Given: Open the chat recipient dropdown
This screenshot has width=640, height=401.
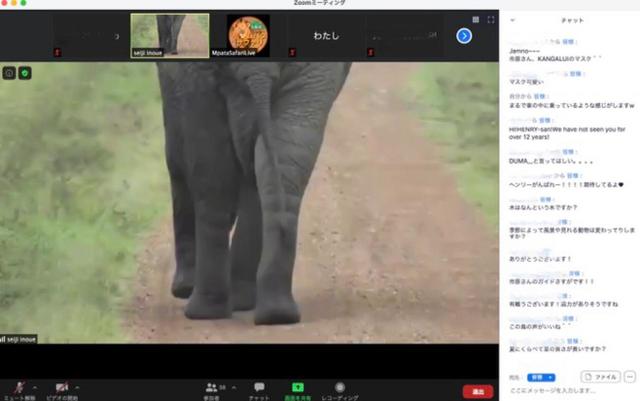Looking at the screenshot, I should tap(541, 377).
